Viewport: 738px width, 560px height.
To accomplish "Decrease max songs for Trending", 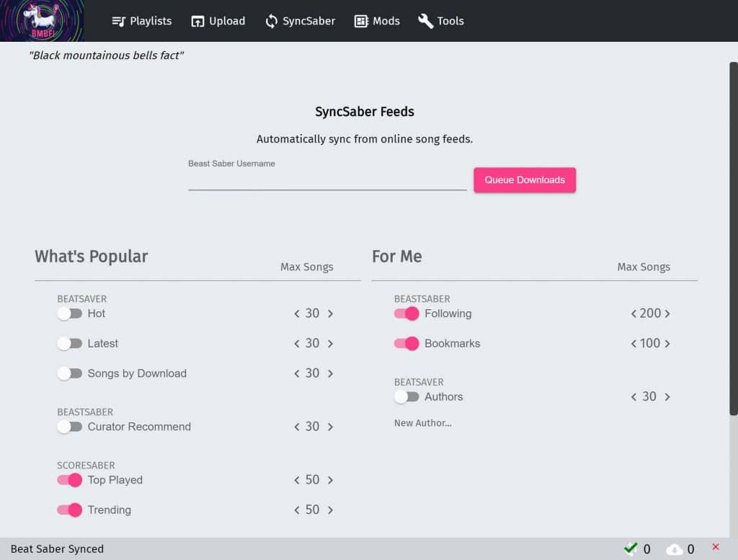I will coord(296,510).
